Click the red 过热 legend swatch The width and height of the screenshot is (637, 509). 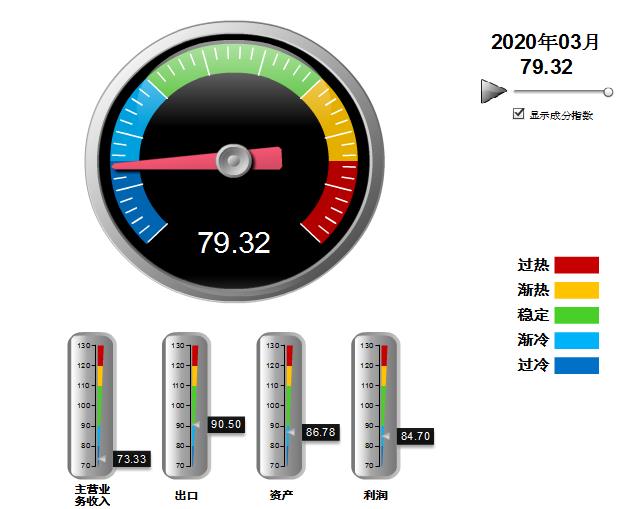tap(576, 265)
